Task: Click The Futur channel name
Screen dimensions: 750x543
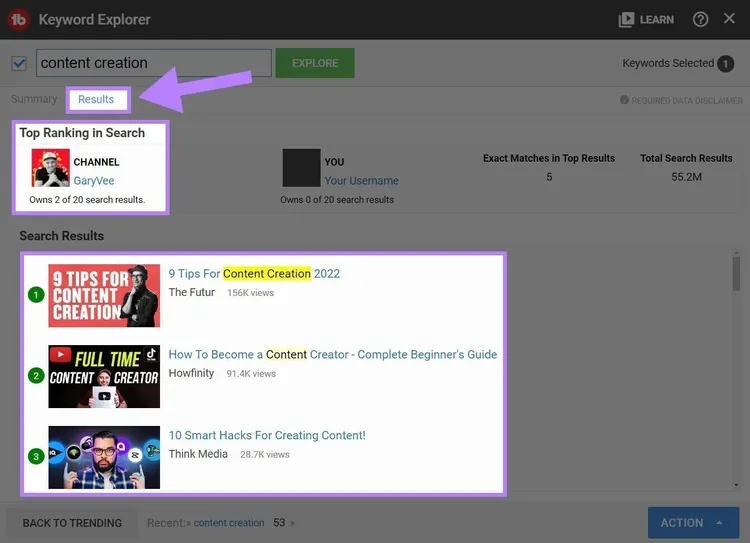Action: (x=192, y=292)
